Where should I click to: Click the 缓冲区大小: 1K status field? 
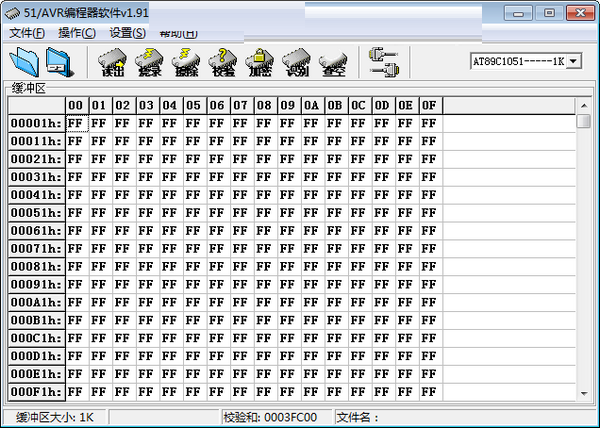(x=55, y=417)
